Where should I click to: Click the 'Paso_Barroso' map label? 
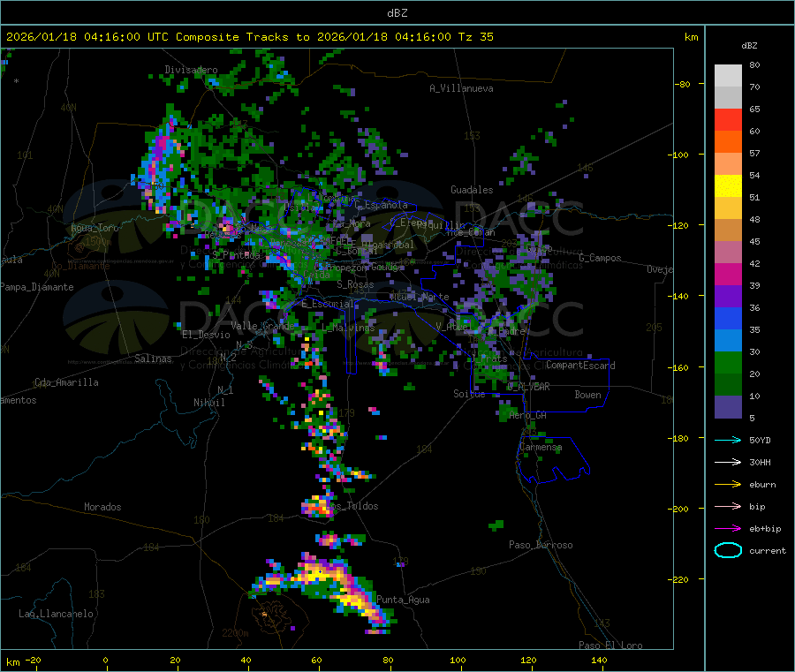point(541,545)
